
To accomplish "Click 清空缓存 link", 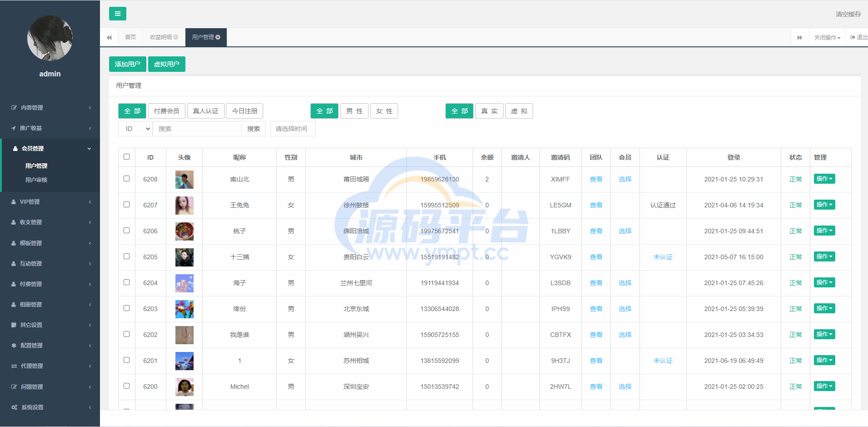I will 848,14.
